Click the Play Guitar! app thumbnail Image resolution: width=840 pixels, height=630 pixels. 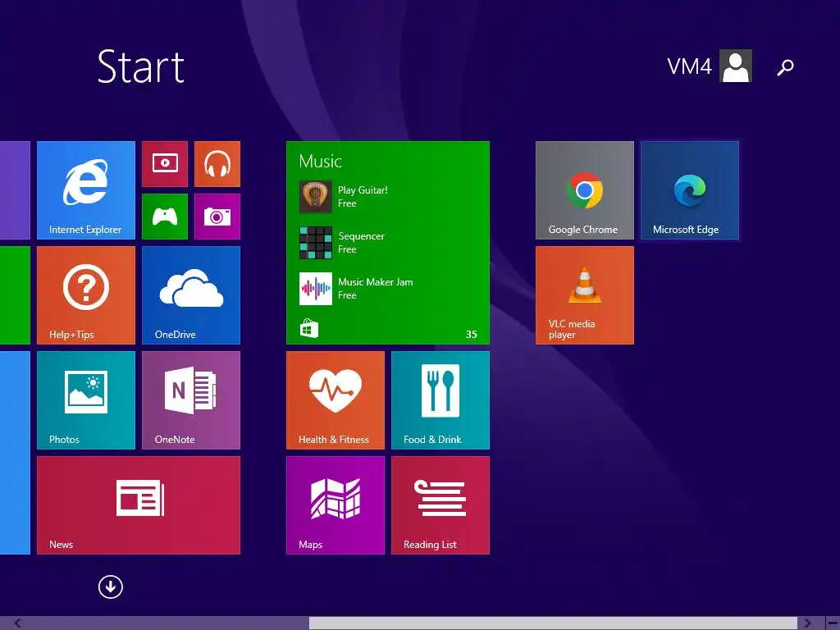(316, 197)
